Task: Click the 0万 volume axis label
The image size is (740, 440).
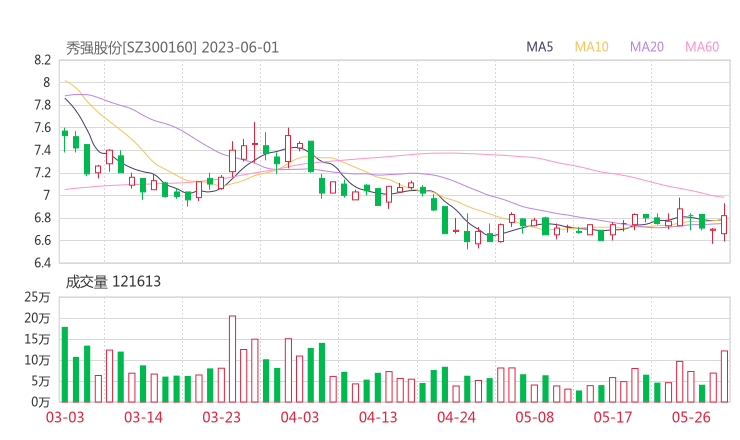Action: pyautogui.click(x=40, y=402)
